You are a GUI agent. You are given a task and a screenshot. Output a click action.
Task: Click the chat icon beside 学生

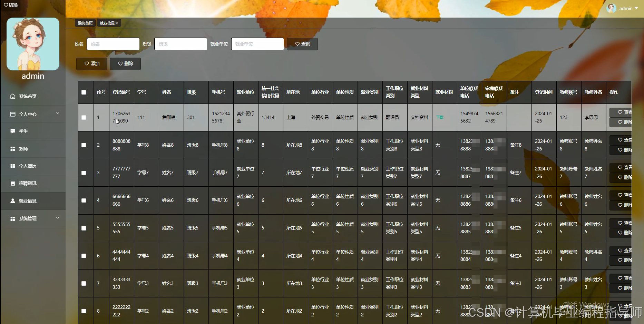pos(13,131)
